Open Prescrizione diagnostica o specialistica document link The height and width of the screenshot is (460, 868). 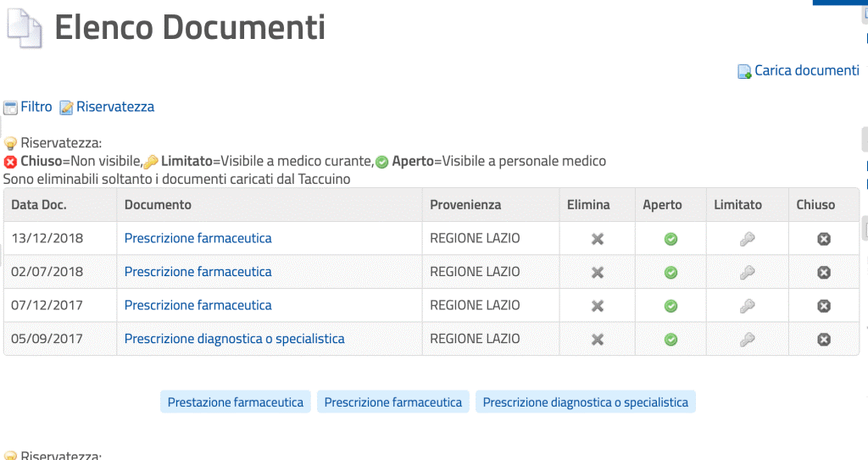pyautogui.click(x=234, y=339)
